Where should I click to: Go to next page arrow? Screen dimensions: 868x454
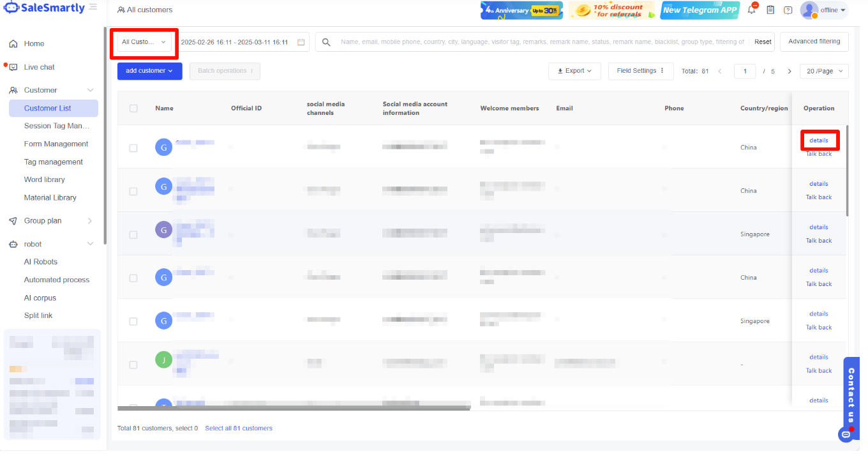coord(789,72)
